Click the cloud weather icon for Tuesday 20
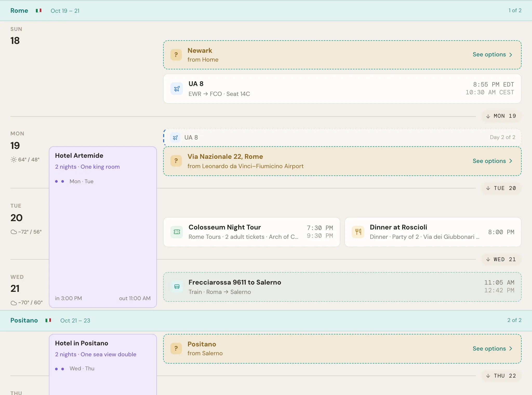Viewport: 532px width, 395px height. (14, 232)
